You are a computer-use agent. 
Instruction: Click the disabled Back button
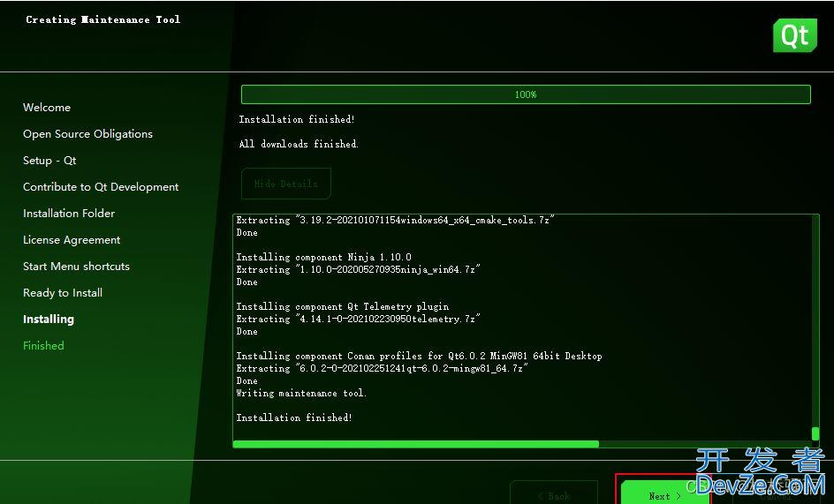point(554,494)
